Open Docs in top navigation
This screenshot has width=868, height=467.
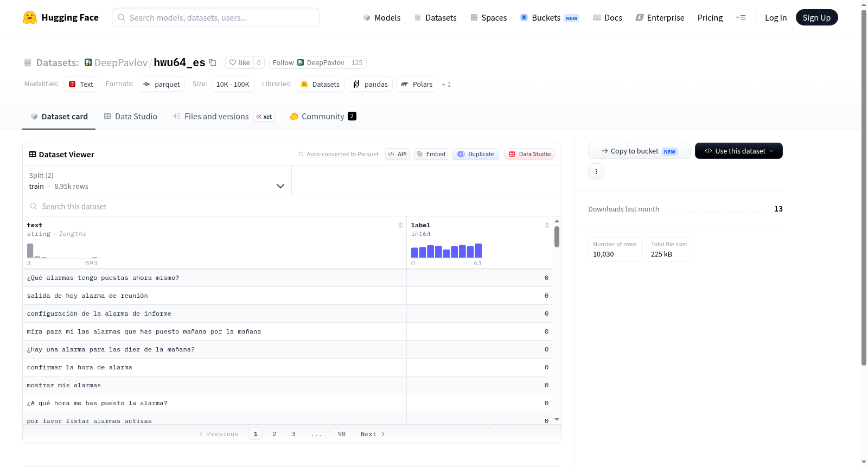click(608, 18)
